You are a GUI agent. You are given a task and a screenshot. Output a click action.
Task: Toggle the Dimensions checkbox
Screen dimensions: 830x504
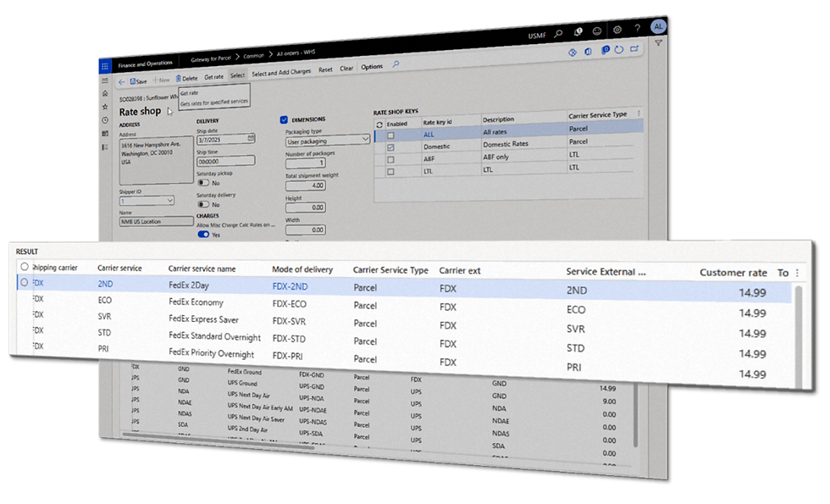pyautogui.click(x=285, y=120)
